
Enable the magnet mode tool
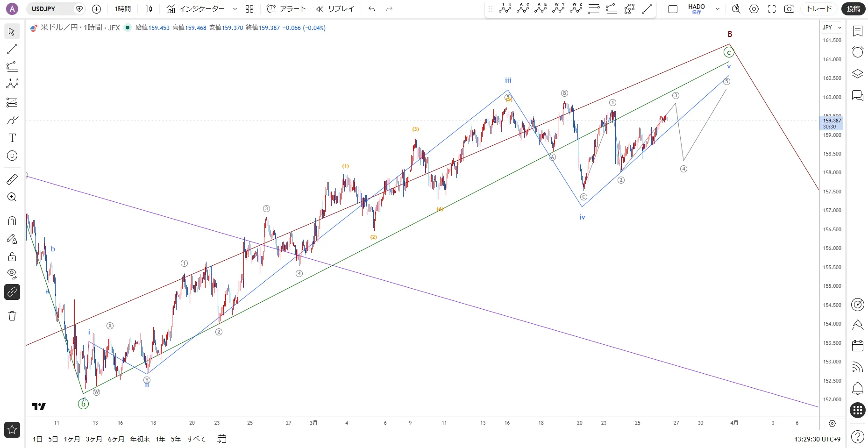pyautogui.click(x=12, y=220)
